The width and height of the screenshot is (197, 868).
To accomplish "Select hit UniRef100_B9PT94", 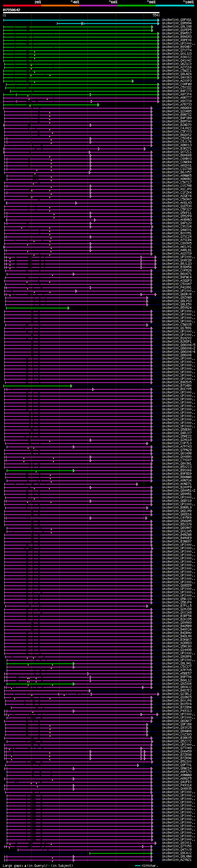I will (x=177, y=677).
